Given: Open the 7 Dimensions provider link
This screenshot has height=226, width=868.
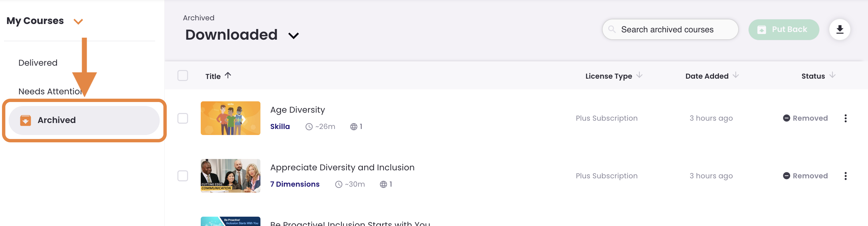Looking at the screenshot, I should 294,184.
